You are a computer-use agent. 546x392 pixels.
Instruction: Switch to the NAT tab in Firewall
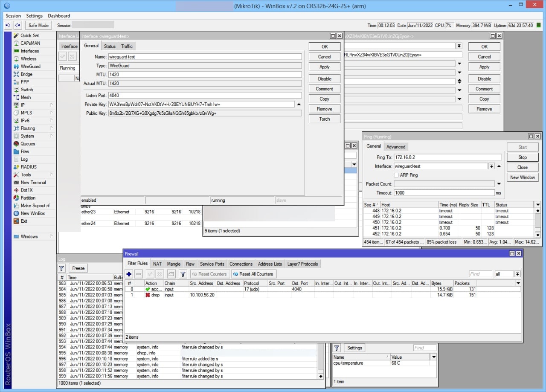click(x=157, y=264)
